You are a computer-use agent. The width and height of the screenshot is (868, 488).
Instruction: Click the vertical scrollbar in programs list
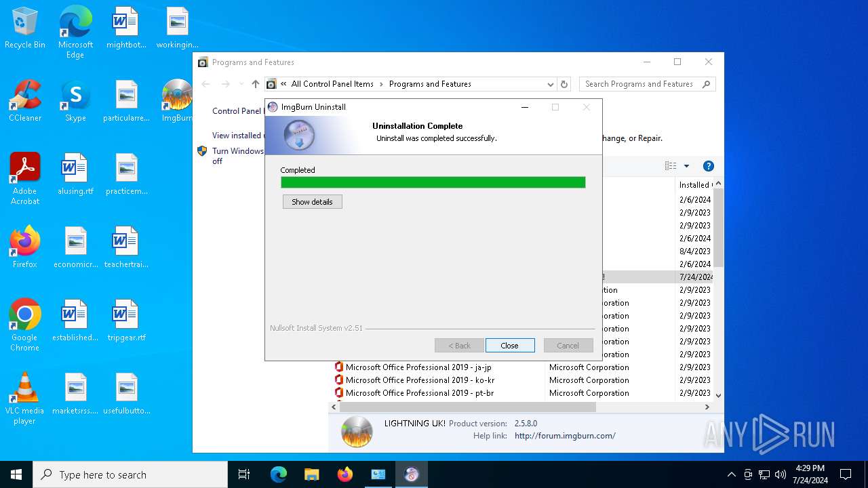pos(718,228)
